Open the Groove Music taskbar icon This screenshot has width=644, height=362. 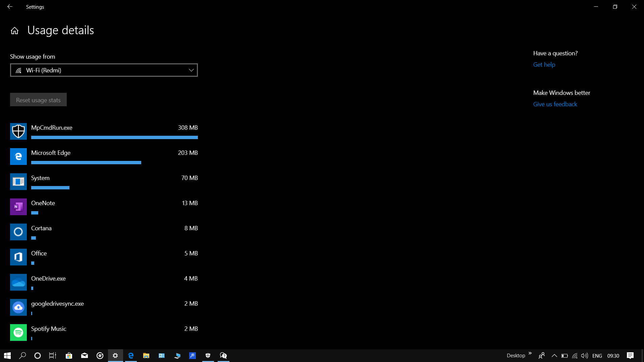coord(100,356)
